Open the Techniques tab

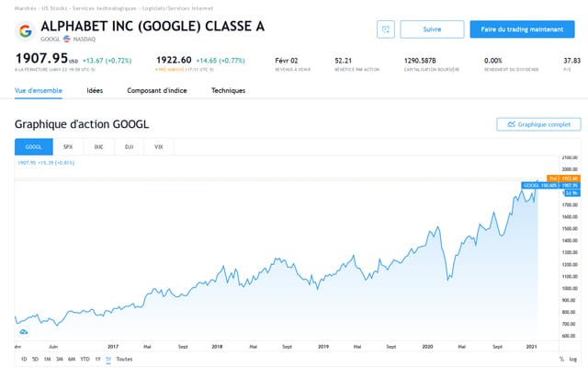pyautogui.click(x=228, y=91)
